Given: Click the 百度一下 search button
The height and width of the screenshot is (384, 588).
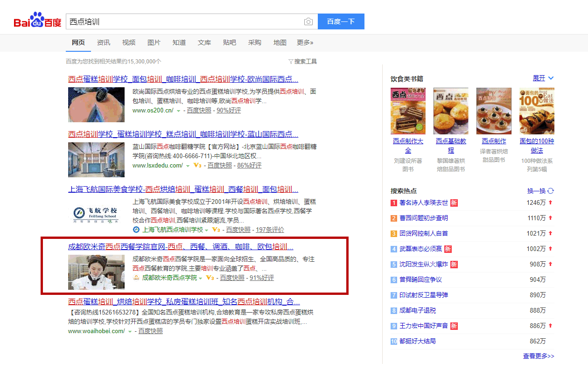Looking at the screenshot, I should click(341, 21).
